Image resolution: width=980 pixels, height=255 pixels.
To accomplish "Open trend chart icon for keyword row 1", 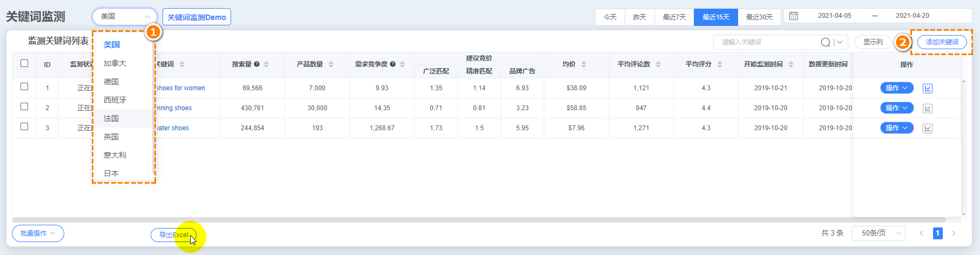I will [928, 88].
